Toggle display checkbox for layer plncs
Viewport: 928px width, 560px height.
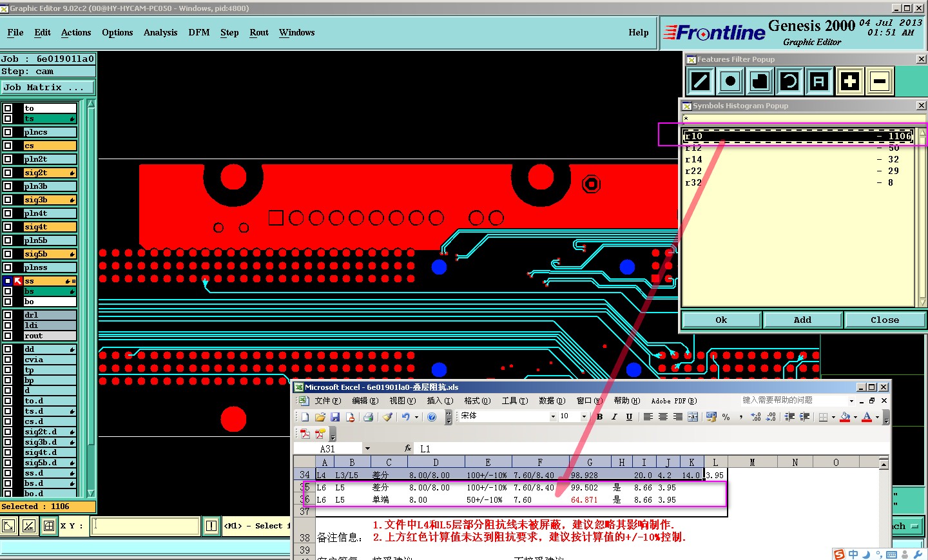pos(8,132)
